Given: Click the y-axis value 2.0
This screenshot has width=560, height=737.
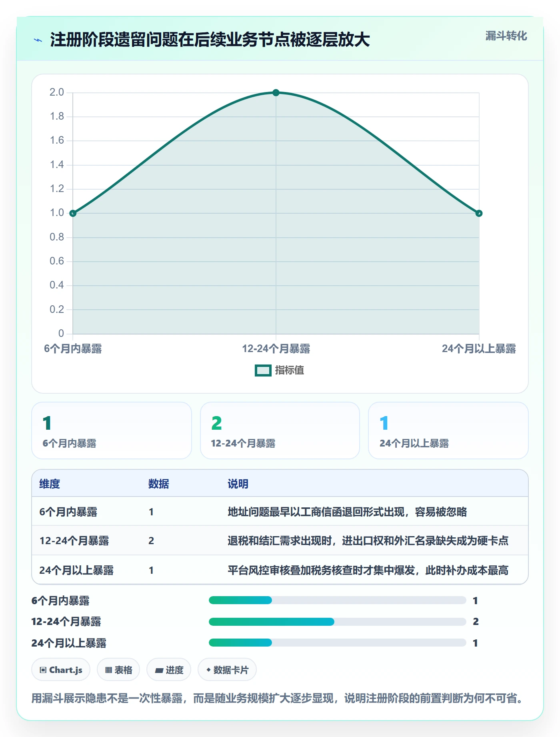Looking at the screenshot, I should tap(57, 92).
